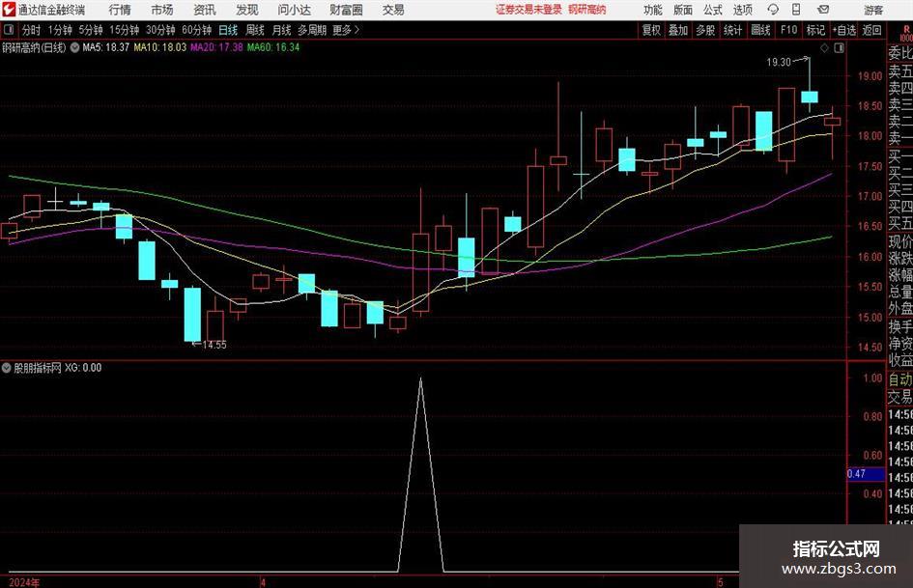This screenshot has width=913, height=588.
Task: Switch to 月线 period tab
Action: [282, 30]
